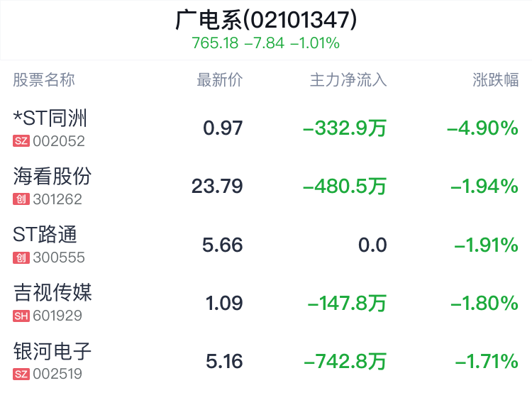
Task: Open the 银河电子 stock row
Action: [x=266, y=361]
